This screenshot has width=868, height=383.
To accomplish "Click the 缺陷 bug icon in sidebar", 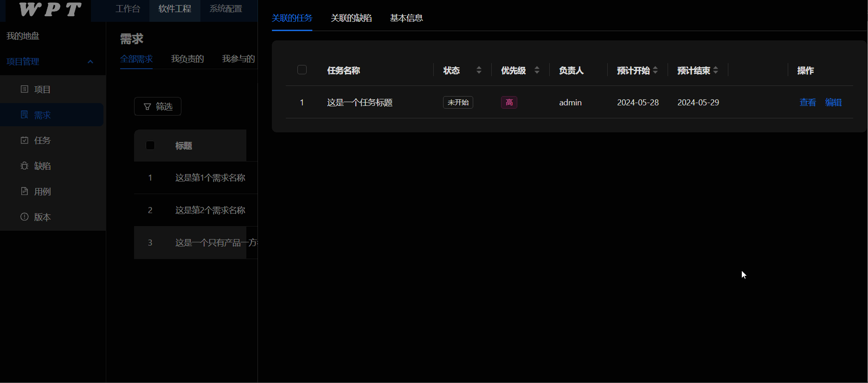I will (25, 166).
